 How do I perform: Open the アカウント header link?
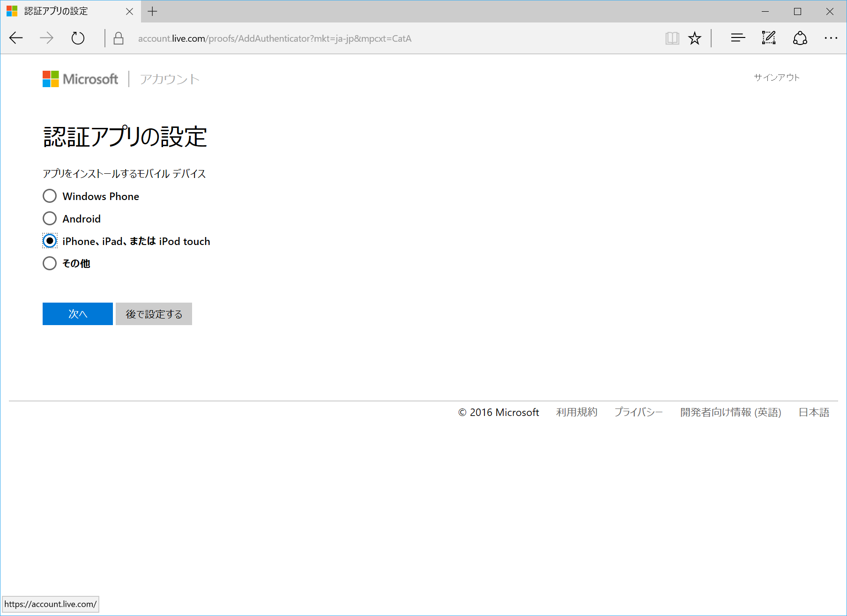pyautogui.click(x=170, y=79)
